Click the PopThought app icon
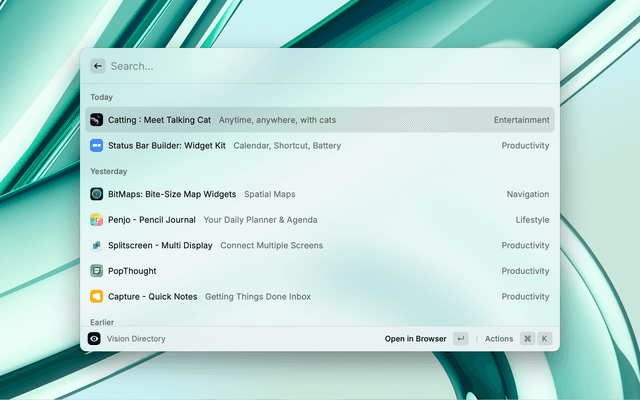Image resolution: width=640 pixels, height=400 pixels. click(x=96, y=271)
